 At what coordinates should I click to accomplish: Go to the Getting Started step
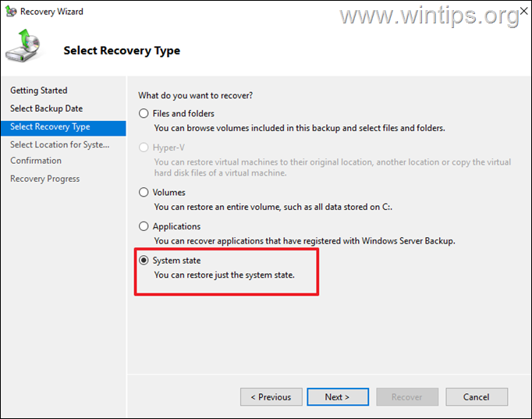pos(39,91)
